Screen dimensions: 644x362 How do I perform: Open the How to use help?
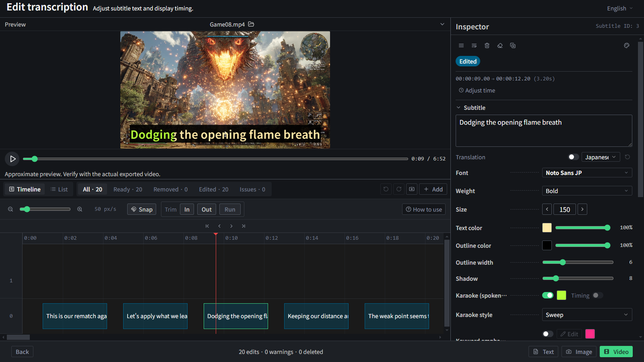tap(424, 209)
